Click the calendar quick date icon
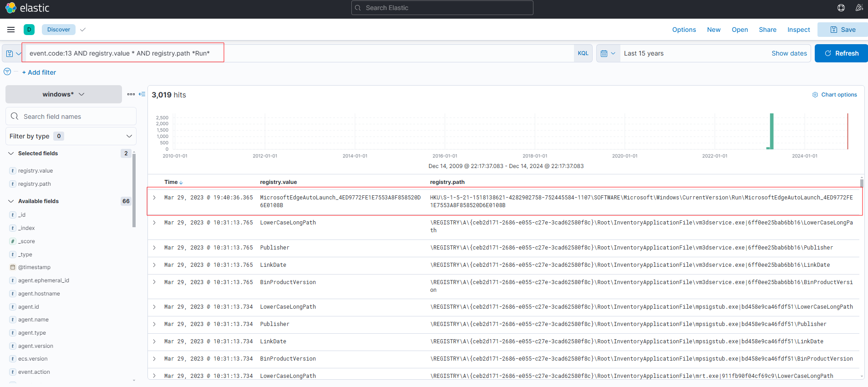The width and height of the screenshot is (868, 387). (608, 53)
